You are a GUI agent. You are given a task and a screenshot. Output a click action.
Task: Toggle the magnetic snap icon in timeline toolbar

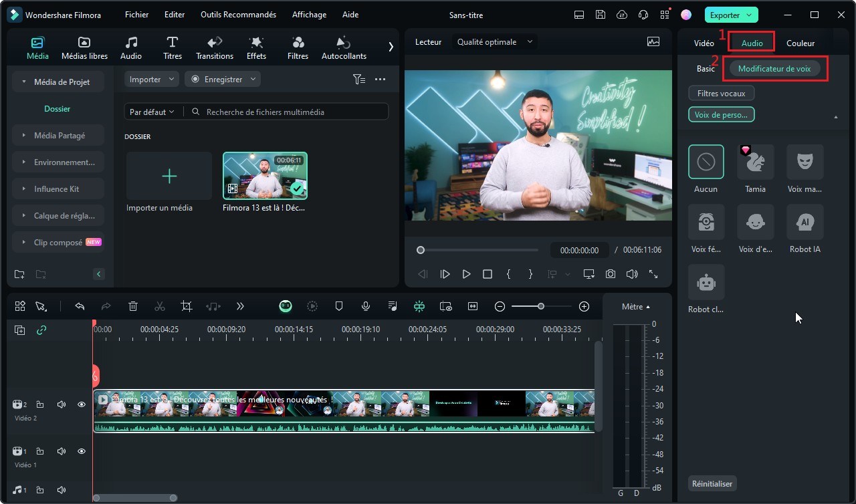pyautogui.click(x=419, y=306)
